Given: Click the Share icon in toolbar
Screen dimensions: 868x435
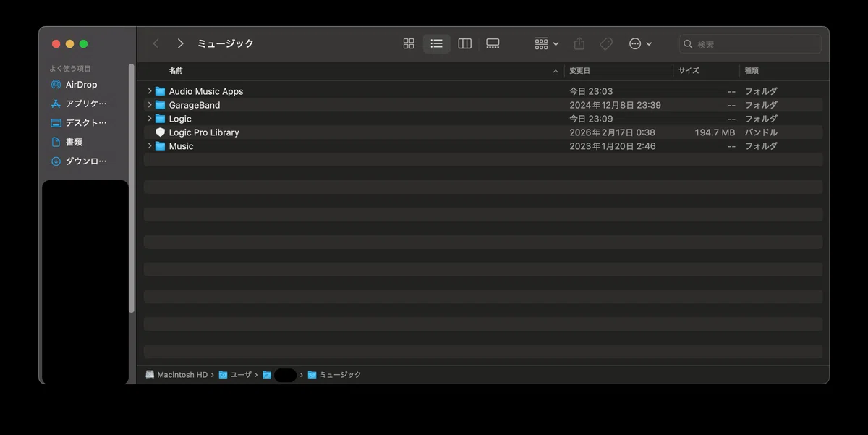Looking at the screenshot, I should pyautogui.click(x=579, y=44).
